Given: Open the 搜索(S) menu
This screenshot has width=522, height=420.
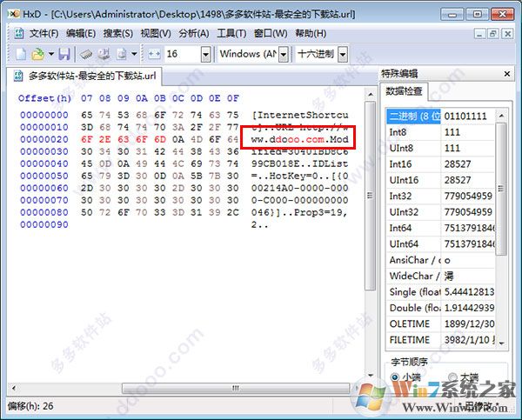Looking at the screenshot, I should [117, 33].
